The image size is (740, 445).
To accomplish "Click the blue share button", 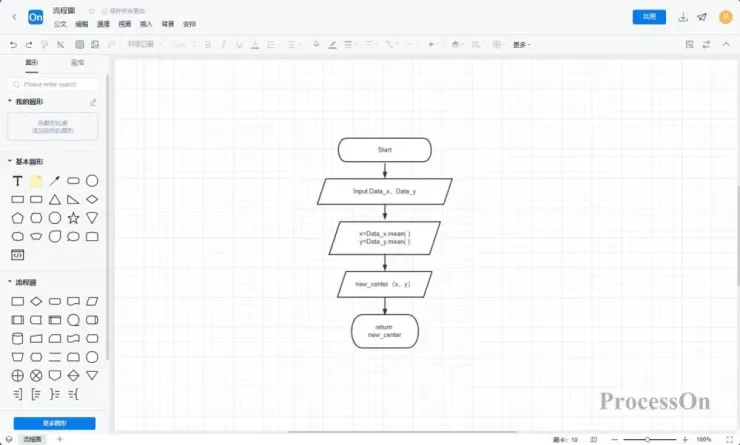I will [649, 17].
